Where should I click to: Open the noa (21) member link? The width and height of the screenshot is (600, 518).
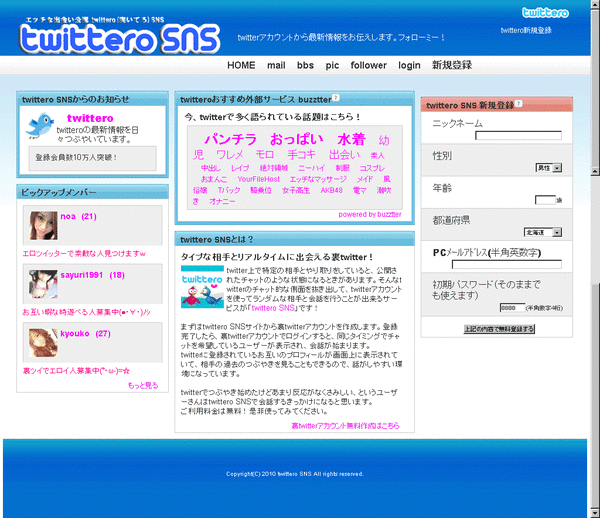[78, 217]
